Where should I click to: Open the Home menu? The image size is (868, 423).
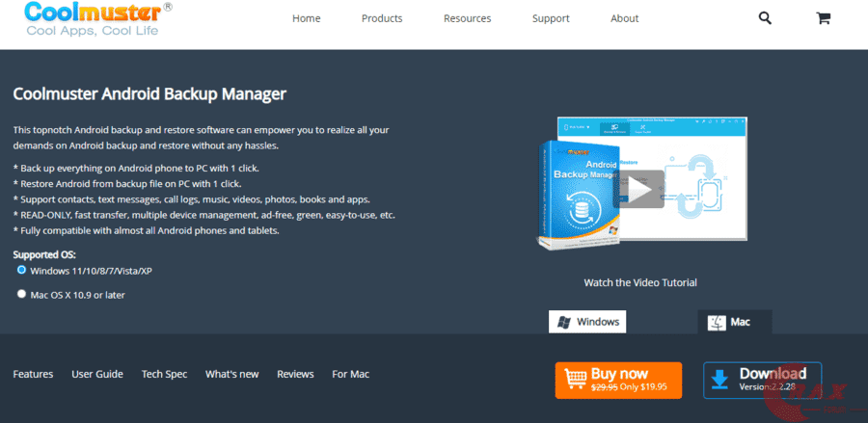(306, 18)
